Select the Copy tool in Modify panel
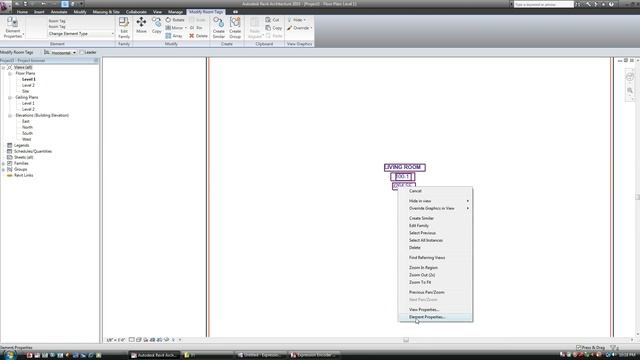 click(156, 25)
